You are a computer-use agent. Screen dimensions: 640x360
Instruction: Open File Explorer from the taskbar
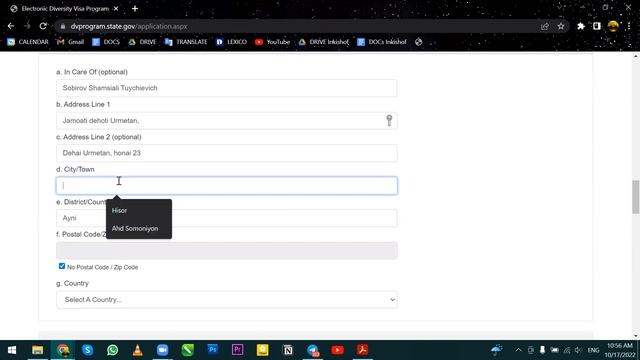coord(38,350)
